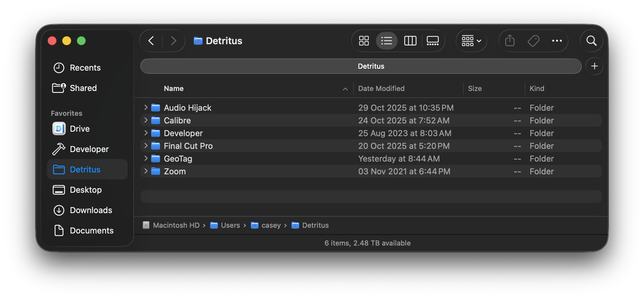Expand the Audio Hijack folder

146,108
